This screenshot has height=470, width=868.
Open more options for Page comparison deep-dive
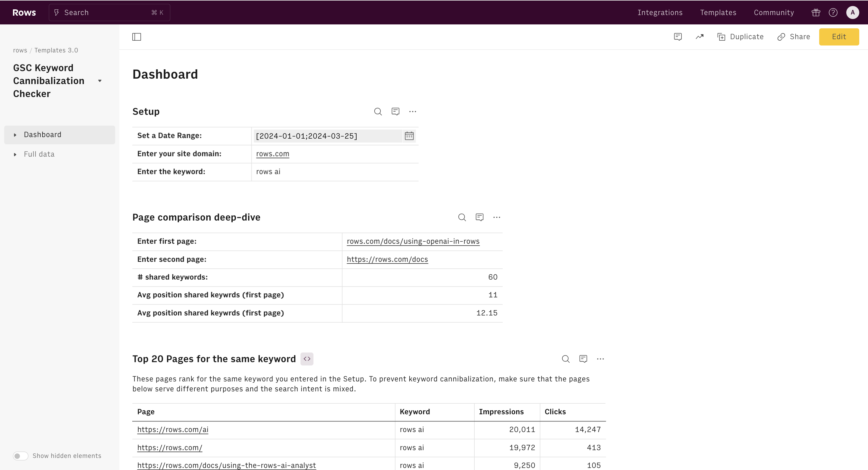[x=497, y=217]
